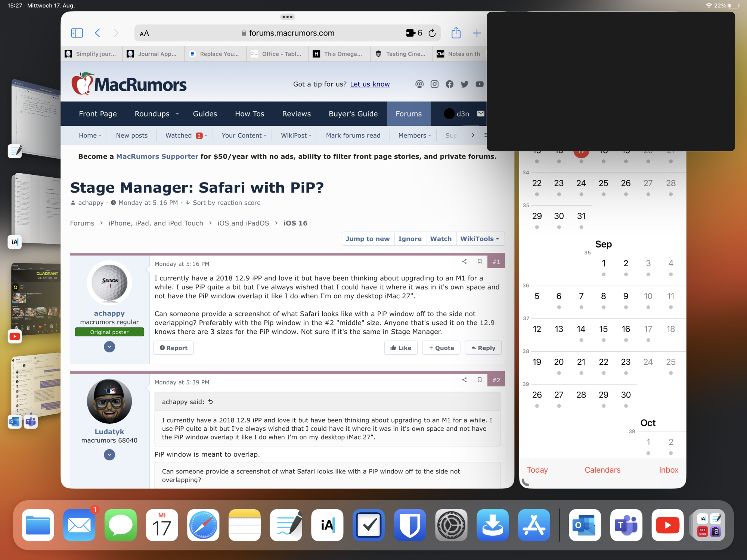Screen dimensions: 747x560
Task: Quote achappy's first post
Action: pyautogui.click(x=441, y=348)
